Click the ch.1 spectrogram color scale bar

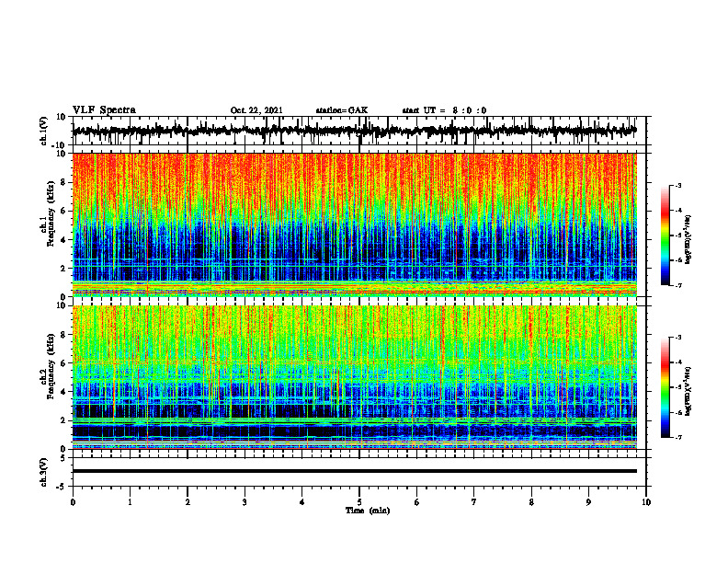tap(665, 236)
